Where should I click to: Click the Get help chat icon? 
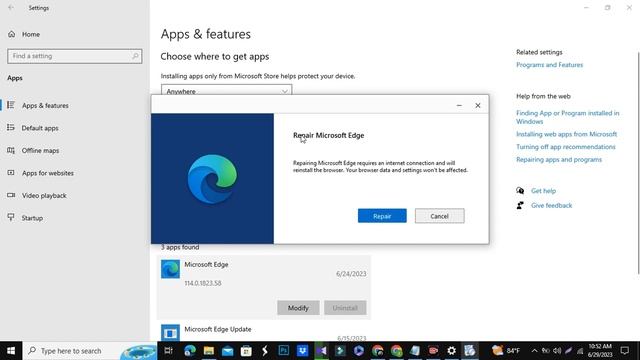point(520,191)
